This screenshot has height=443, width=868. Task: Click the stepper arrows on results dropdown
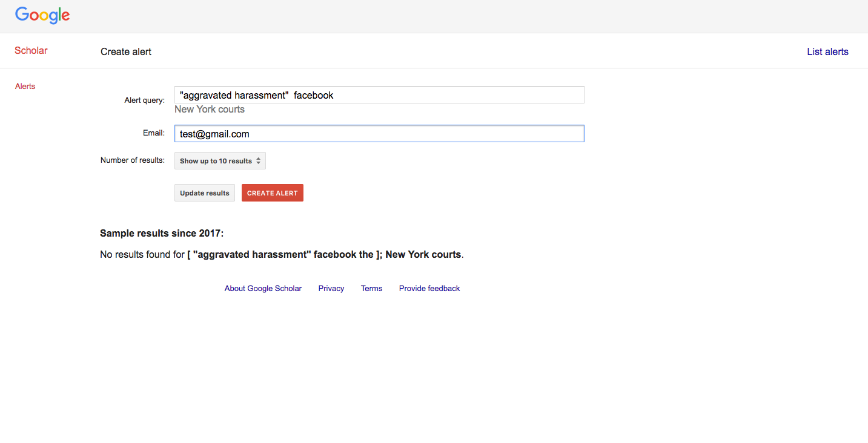pyautogui.click(x=259, y=160)
